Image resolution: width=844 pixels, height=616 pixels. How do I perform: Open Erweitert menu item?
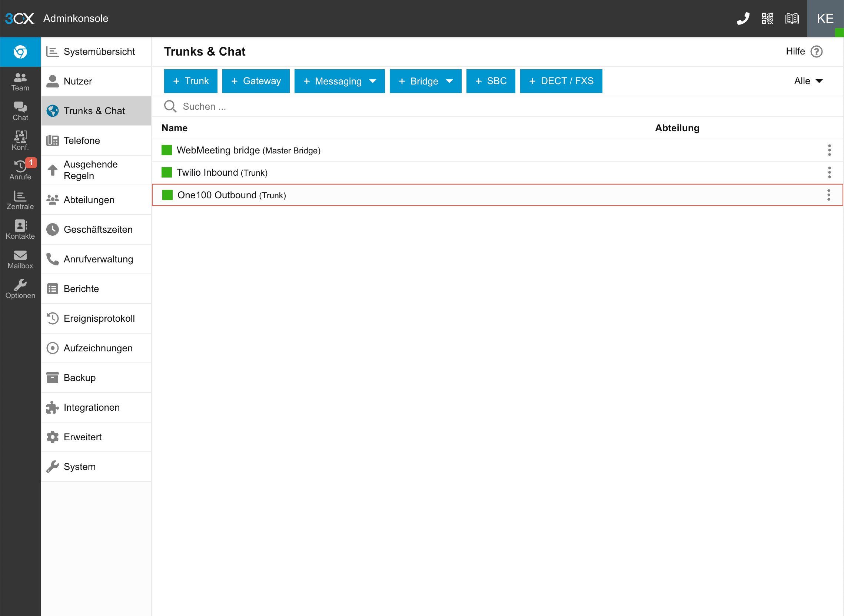tap(96, 437)
